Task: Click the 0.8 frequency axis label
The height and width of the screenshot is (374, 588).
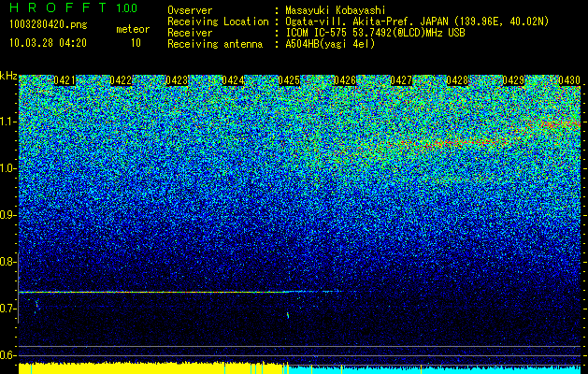Action: point(7,262)
